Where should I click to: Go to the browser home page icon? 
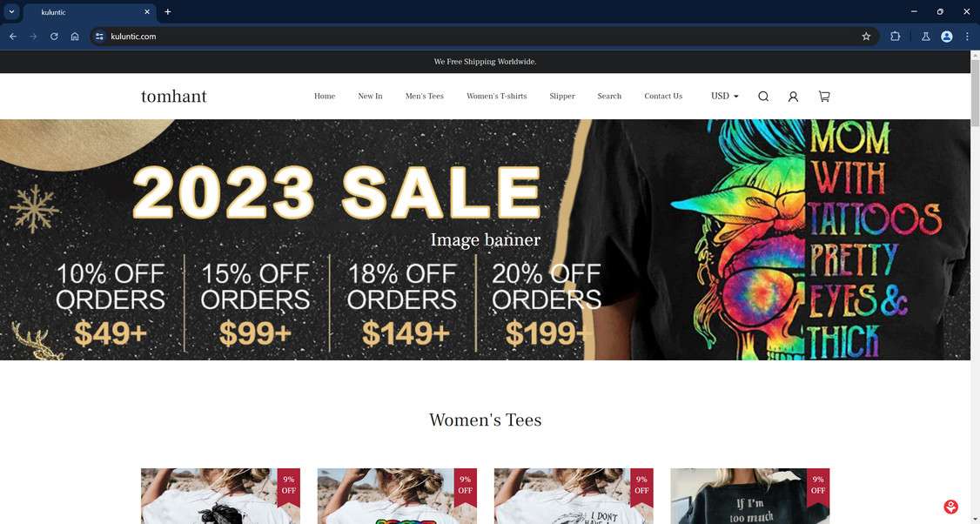coord(75,37)
